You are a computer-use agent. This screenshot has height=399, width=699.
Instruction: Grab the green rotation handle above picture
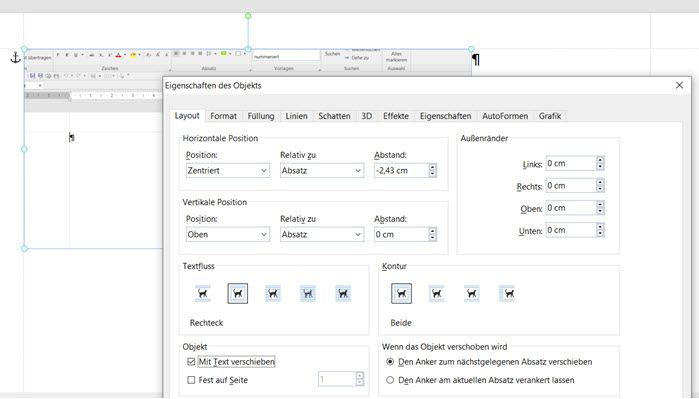(248, 16)
